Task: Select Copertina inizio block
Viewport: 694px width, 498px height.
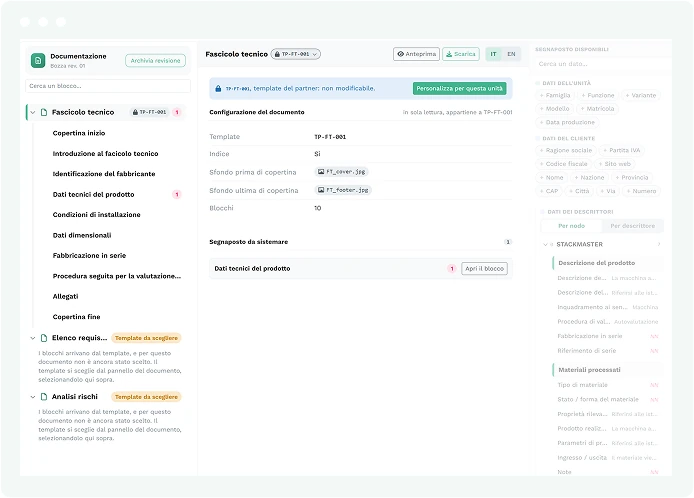Action: [79, 133]
